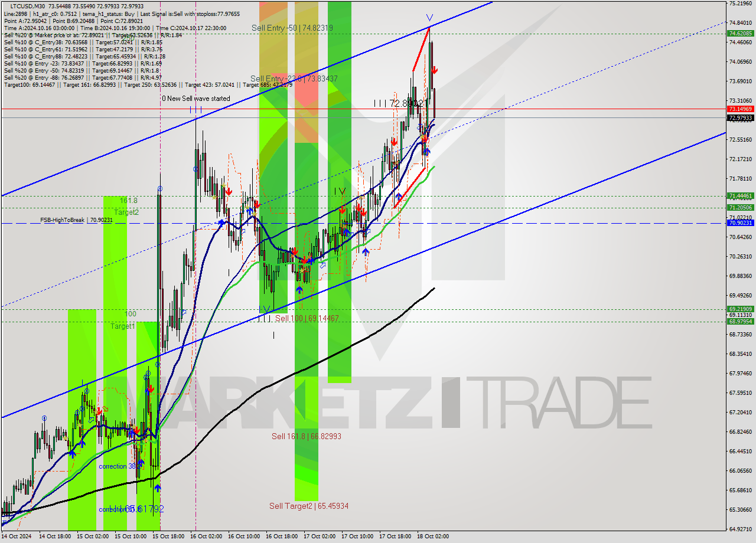Click the 'Sell 161.8 | 66.82993' label
The height and width of the screenshot is (543, 756).
click(306, 436)
